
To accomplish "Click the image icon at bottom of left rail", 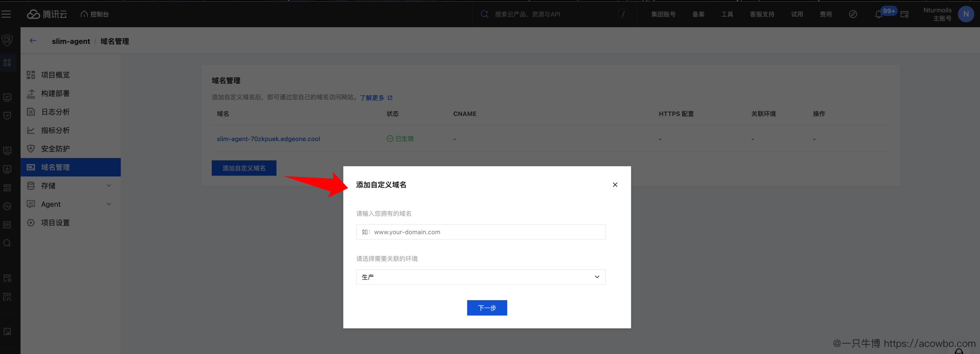I will tap(7, 331).
